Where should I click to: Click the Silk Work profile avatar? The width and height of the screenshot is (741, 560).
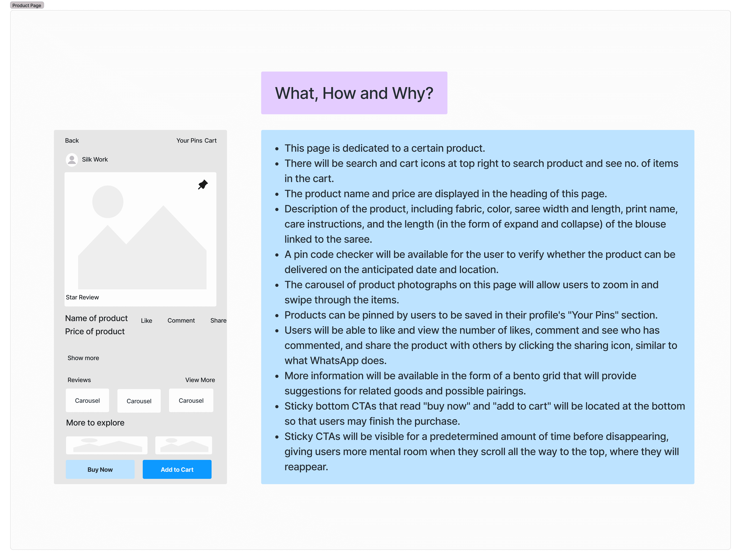coord(72,160)
